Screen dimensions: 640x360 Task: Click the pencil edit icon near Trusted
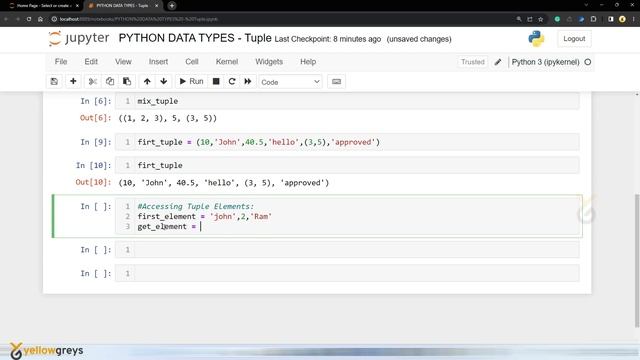click(x=498, y=62)
